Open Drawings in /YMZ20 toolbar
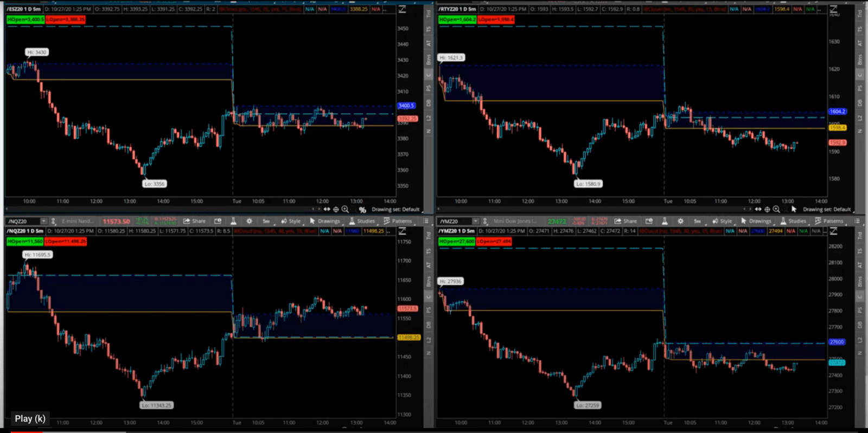Viewport: 868px width, 433px height. (x=756, y=221)
